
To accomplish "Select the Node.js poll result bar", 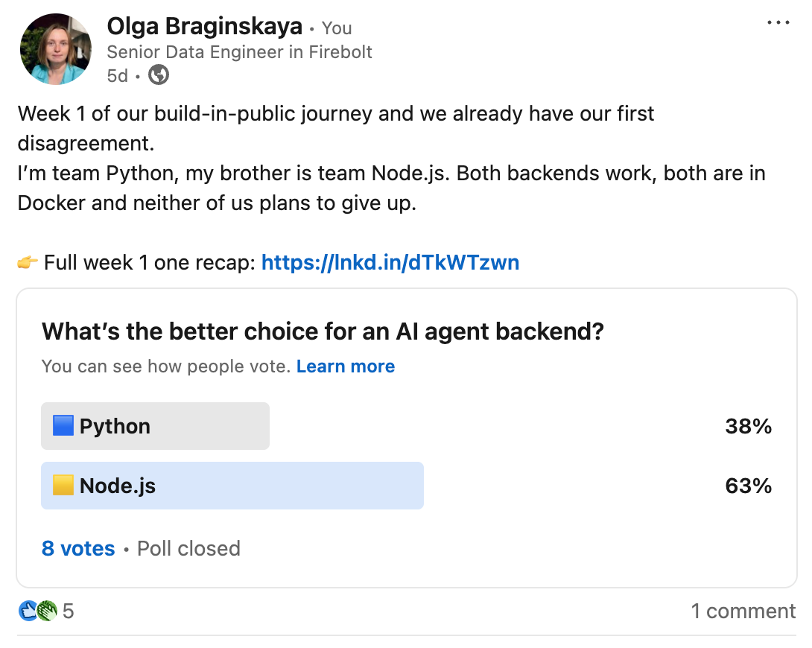I will click(x=232, y=486).
